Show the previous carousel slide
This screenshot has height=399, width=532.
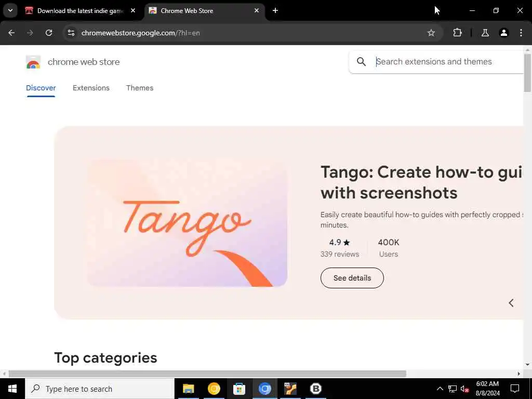511,303
